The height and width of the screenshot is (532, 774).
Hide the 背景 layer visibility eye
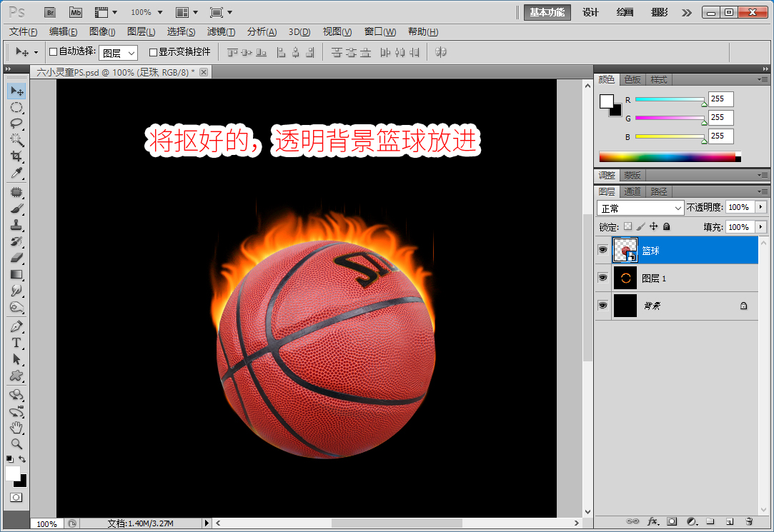tap(602, 306)
